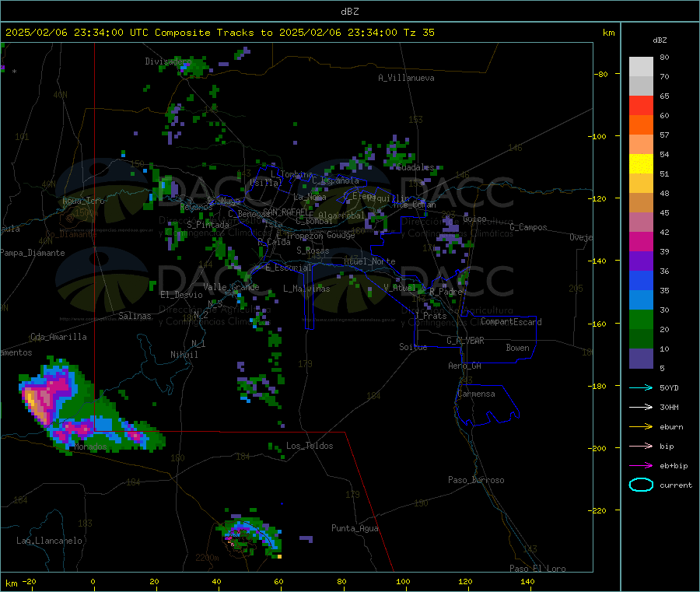Click the '100' tick on bottom axis
Image resolution: width=700 pixels, height=592 pixels.
[x=403, y=581]
